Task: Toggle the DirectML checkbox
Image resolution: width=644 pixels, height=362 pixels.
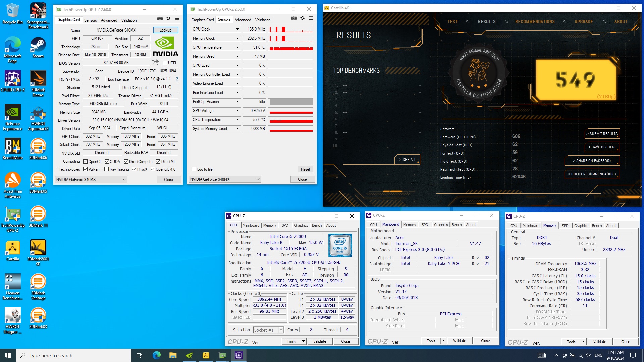Action: click(x=158, y=162)
